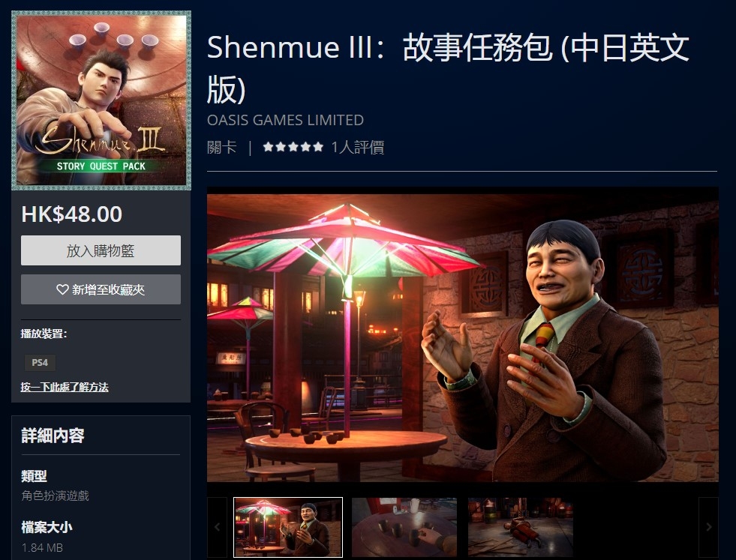Click the 關卡 category label
This screenshot has width=736, height=560.
tap(221, 147)
